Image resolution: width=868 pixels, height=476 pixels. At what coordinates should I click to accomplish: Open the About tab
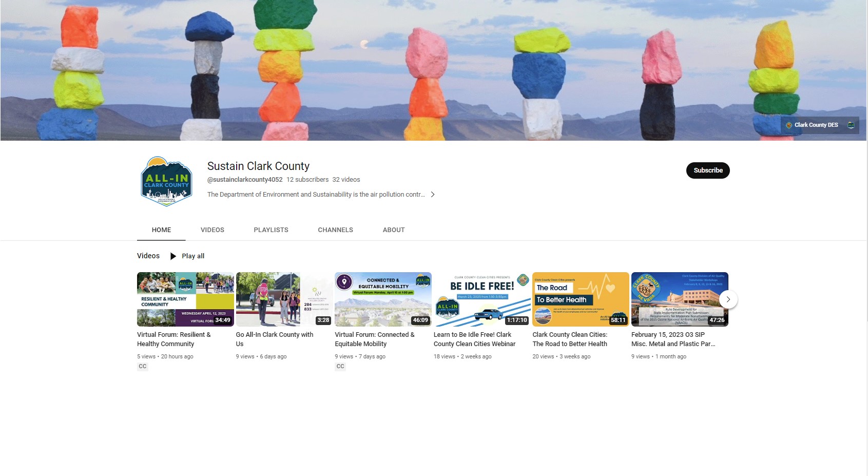394,230
